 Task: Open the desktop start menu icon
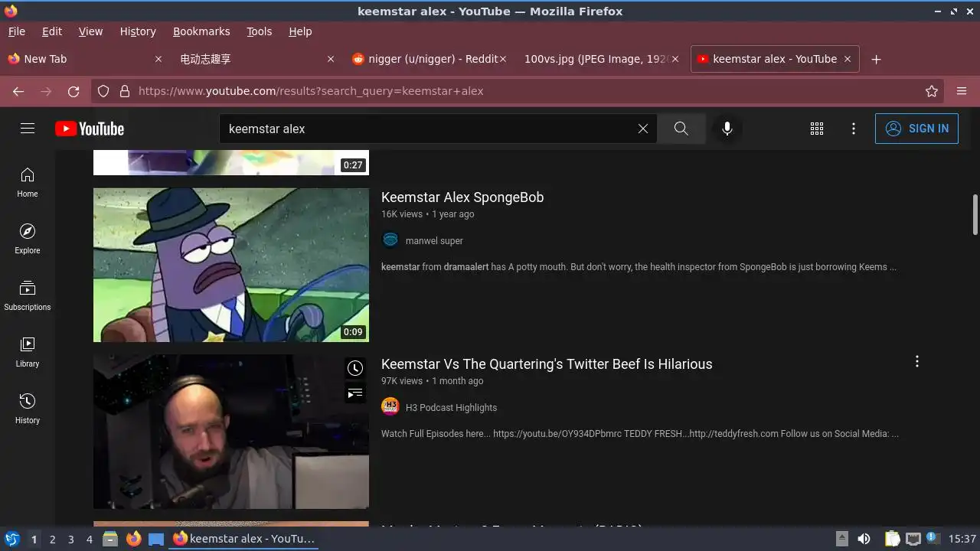[x=11, y=539]
